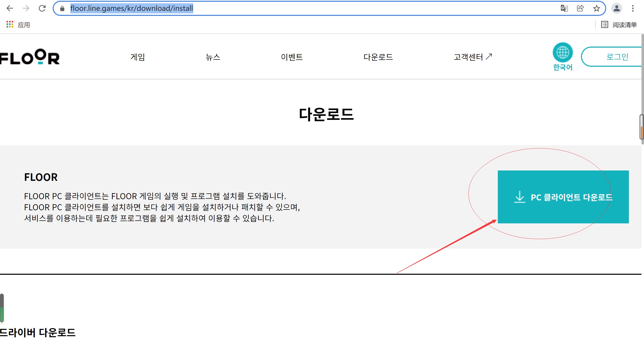644x345 pixels.
Task: Open the 게임 menu item
Action: click(138, 57)
